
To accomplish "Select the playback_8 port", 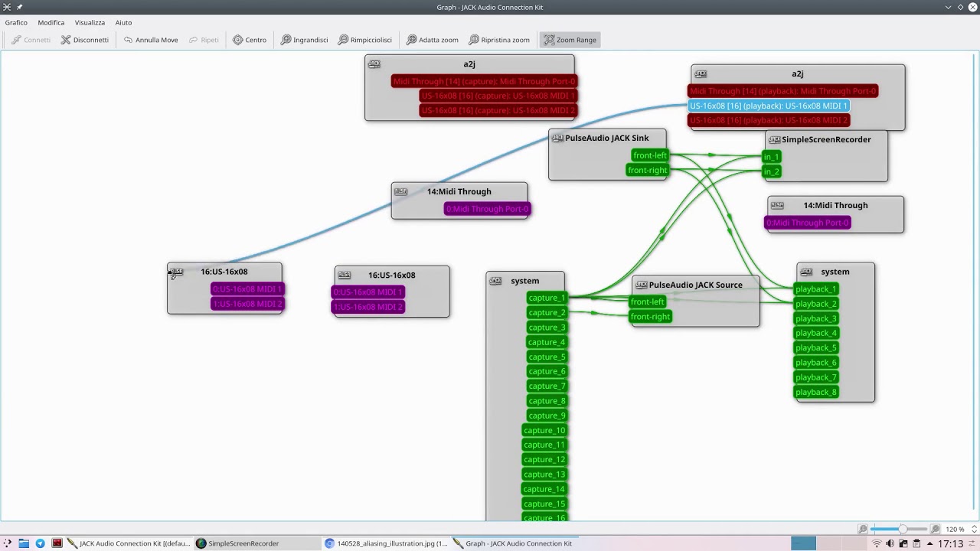I will 815,393.
